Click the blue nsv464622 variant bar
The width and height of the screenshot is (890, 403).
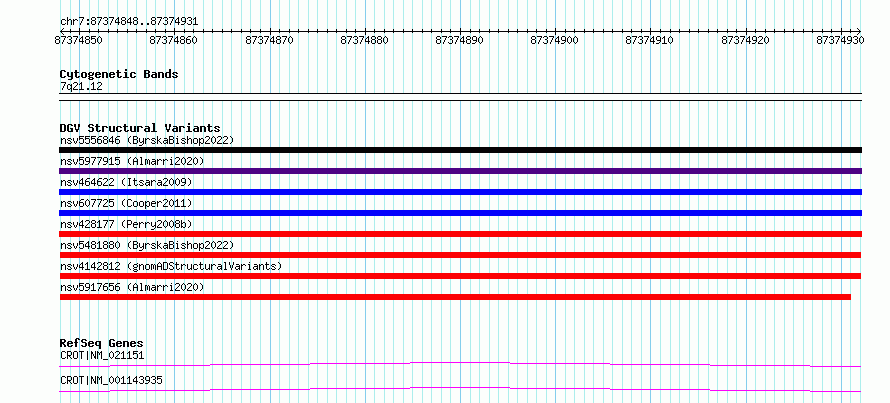coord(460,192)
